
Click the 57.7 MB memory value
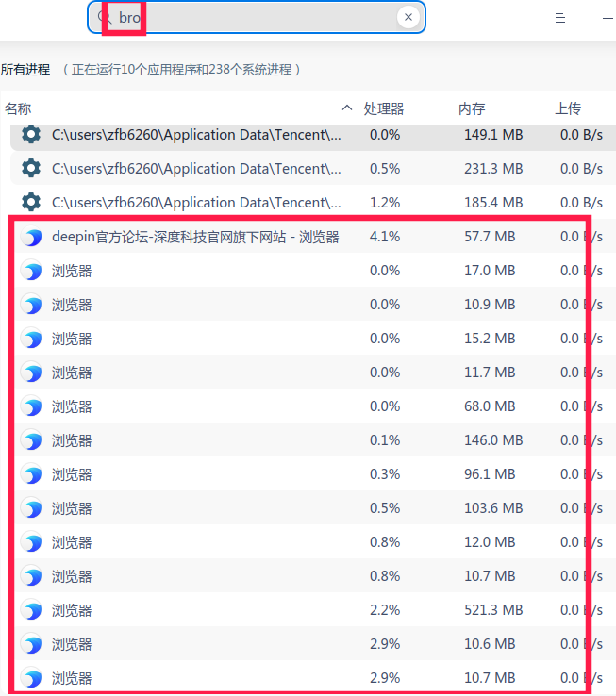[x=490, y=237]
